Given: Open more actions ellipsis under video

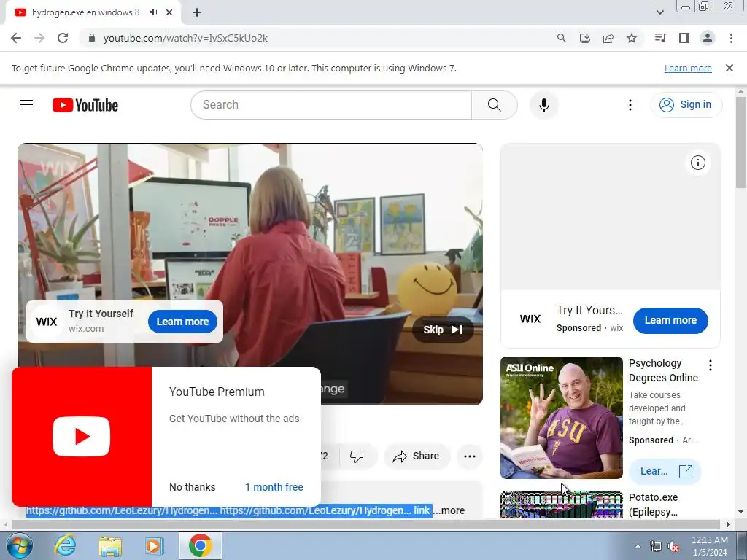Looking at the screenshot, I should tap(469, 456).
